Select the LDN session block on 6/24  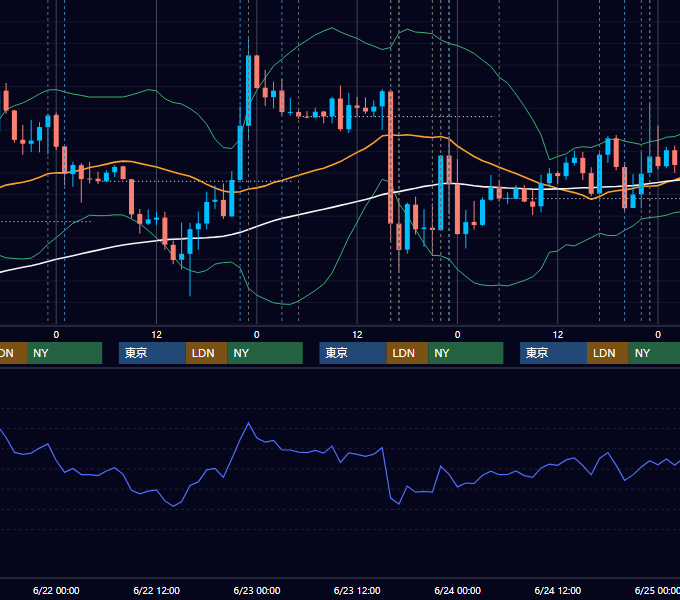(608, 353)
